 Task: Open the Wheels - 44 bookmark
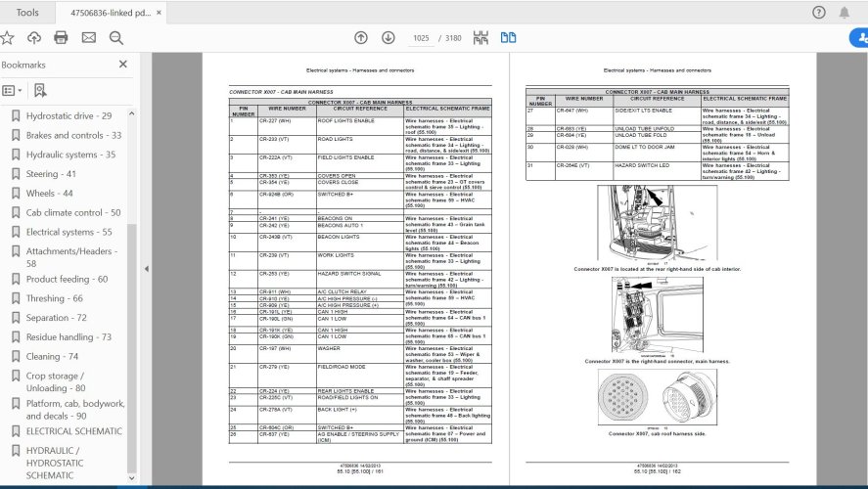click(49, 193)
